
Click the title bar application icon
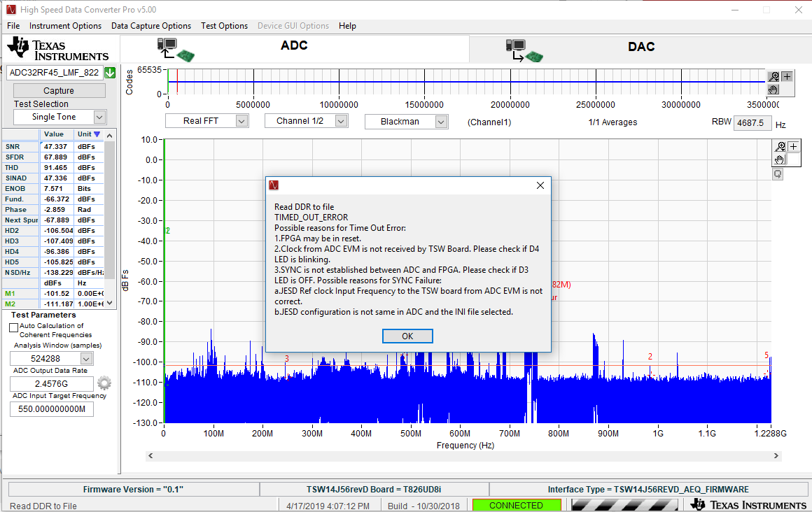[x=11, y=10]
